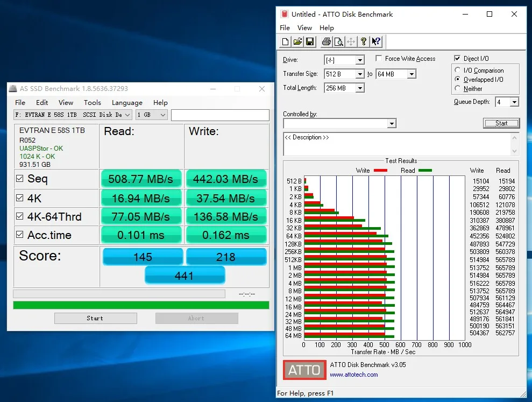Open the 1 GB test size dropdown

coord(151,115)
